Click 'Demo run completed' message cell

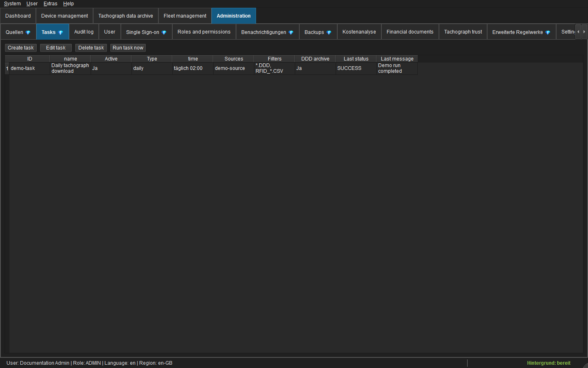(x=397, y=68)
